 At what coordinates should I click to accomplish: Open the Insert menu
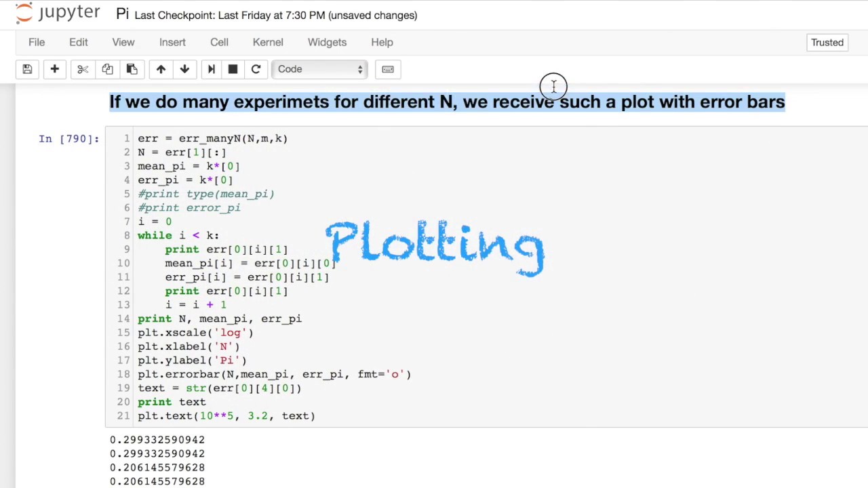pyautogui.click(x=172, y=42)
